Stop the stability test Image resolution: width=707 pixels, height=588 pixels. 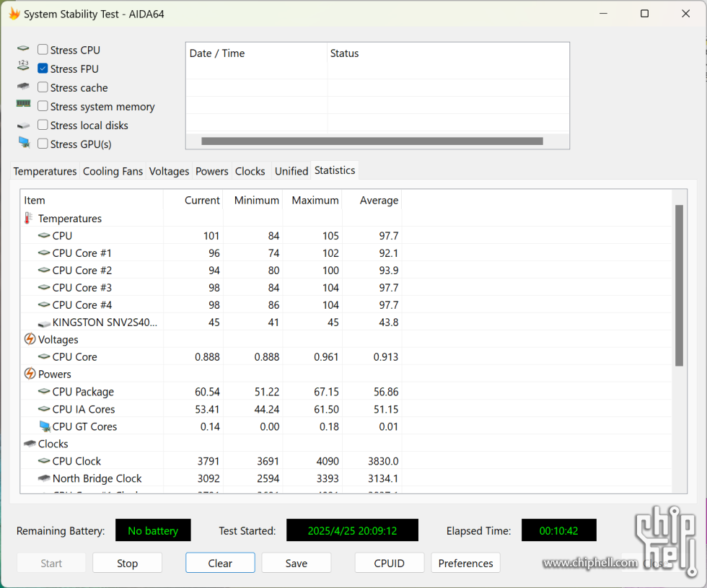127,563
